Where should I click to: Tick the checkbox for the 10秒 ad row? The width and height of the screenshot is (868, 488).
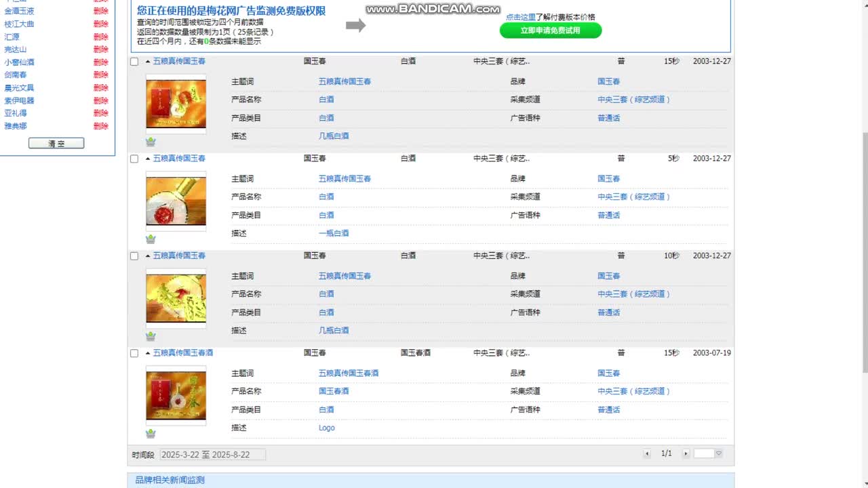134,256
